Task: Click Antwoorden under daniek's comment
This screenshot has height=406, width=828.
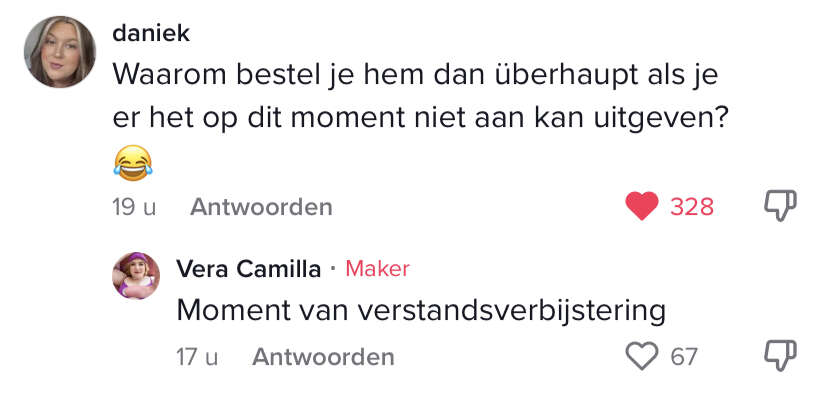Action: (261, 207)
